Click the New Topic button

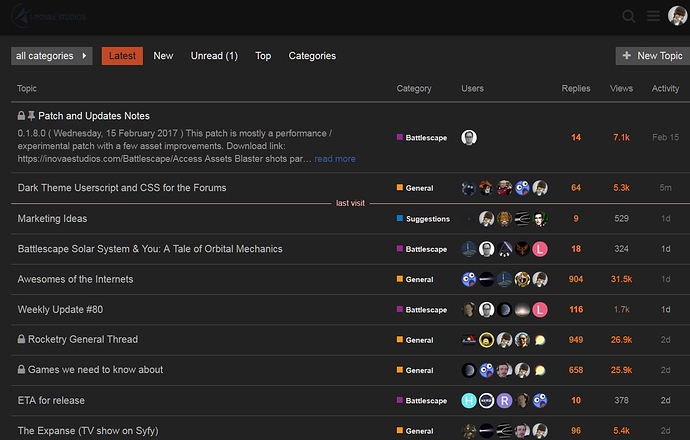[653, 56]
